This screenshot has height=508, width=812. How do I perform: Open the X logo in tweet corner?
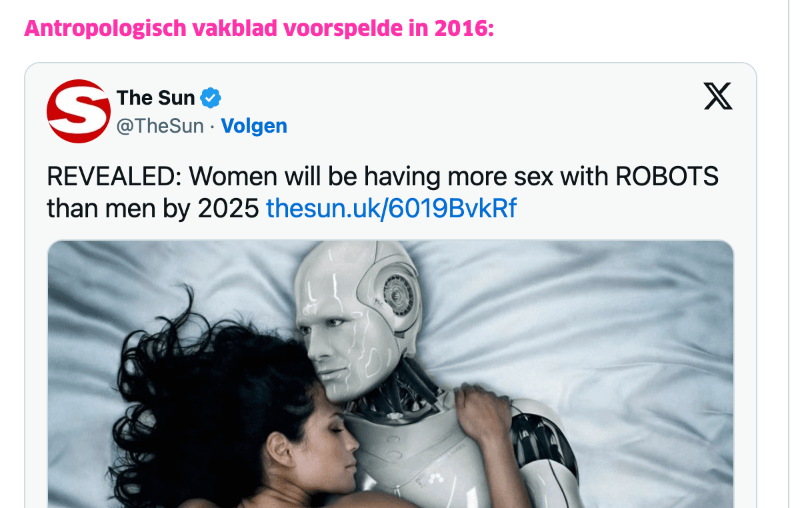[718, 97]
